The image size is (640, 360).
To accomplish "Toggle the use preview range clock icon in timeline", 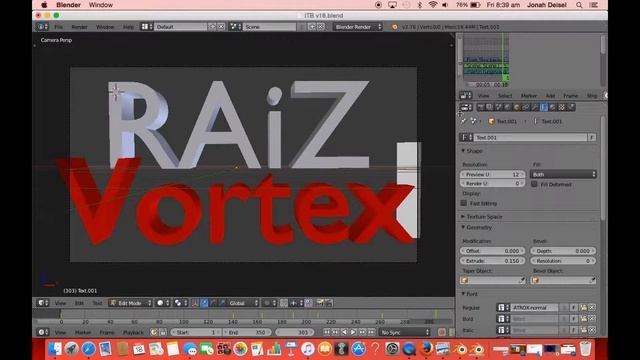I will click(x=154, y=332).
